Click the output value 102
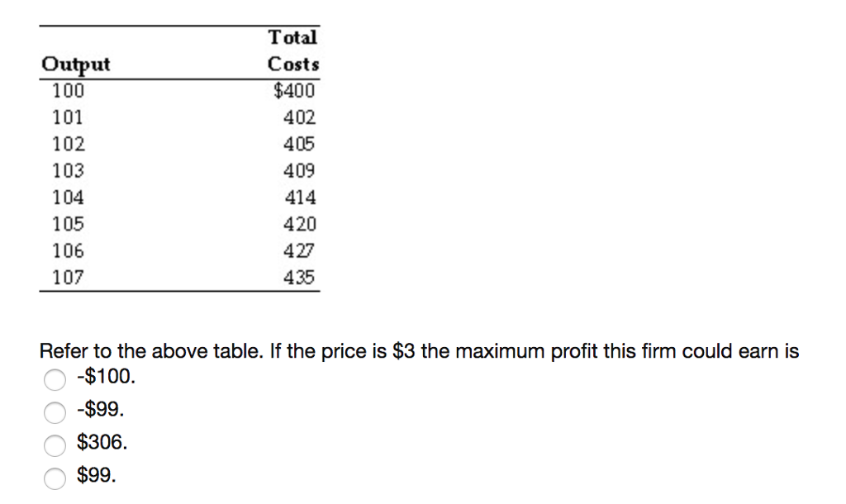The width and height of the screenshot is (846, 504). pyautogui.click(x=69, y=144)
